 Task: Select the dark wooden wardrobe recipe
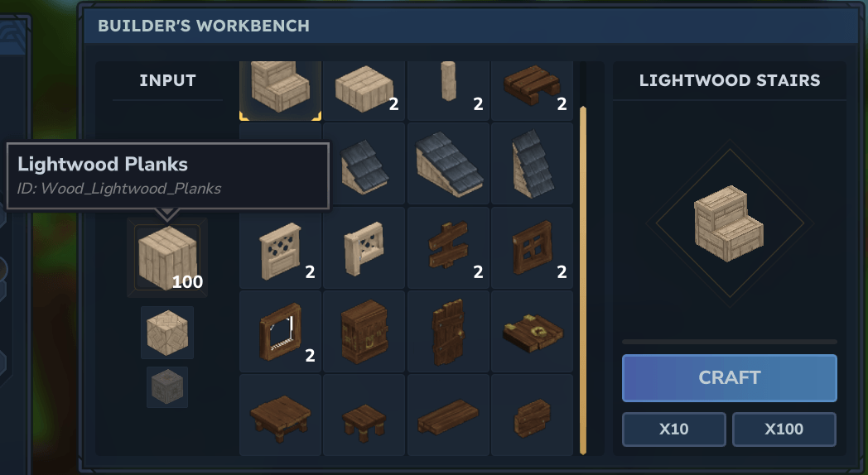(x=364, y=331)
